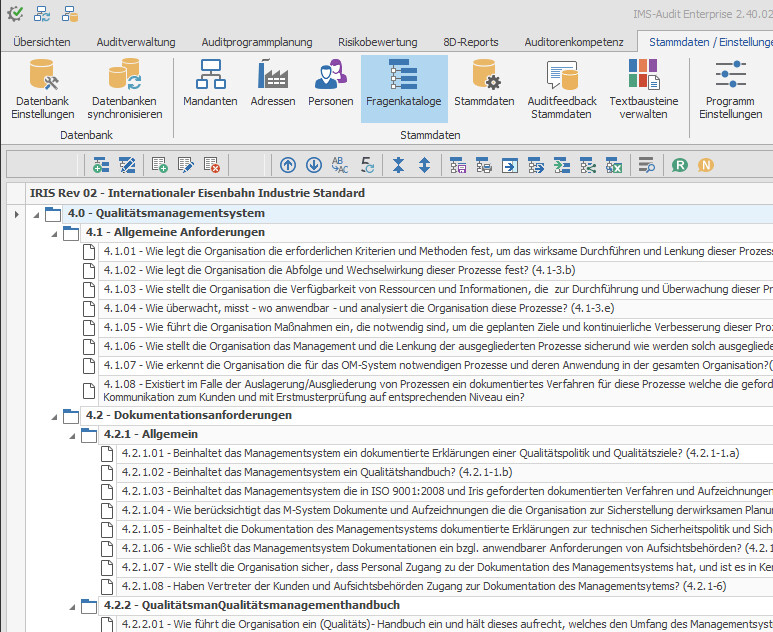This screenshot has height=632, width=773.
Task: Delete question with red X icon
Action: (x=211, y=165)
